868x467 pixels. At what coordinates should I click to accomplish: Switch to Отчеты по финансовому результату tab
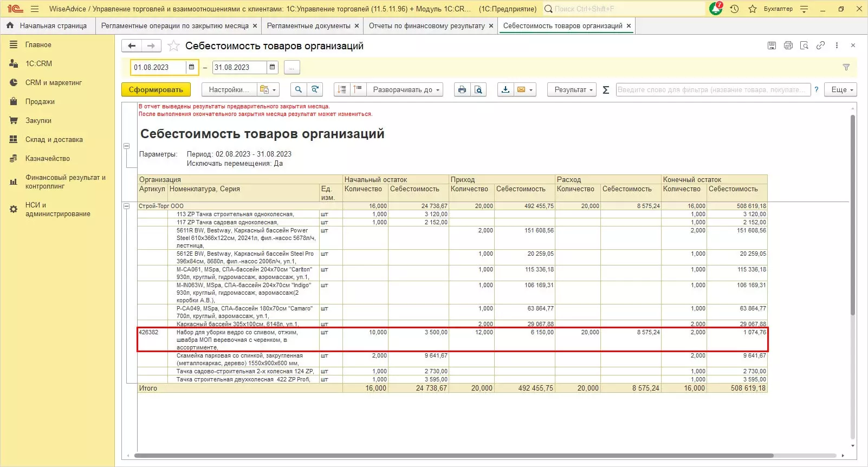(x=426, y=25)
